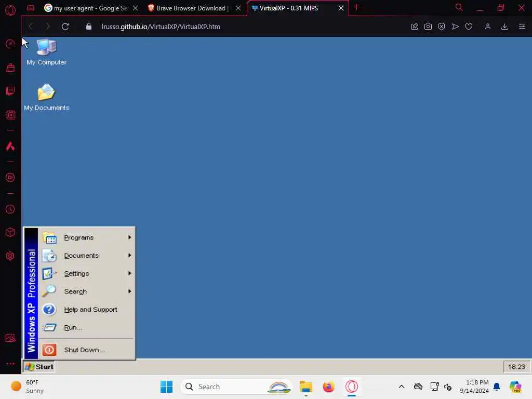Open My Computer desktop icon
Screen dimensions: 532x399
pos(46,52)
